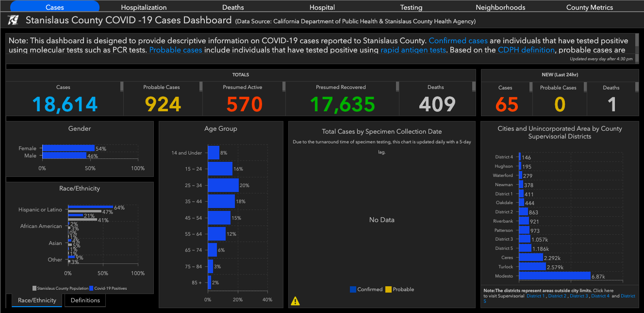The height and width of the screenshot is (313, 644).
Task: Open the Neighborhoods tab
Action: (x=500, y=7)
